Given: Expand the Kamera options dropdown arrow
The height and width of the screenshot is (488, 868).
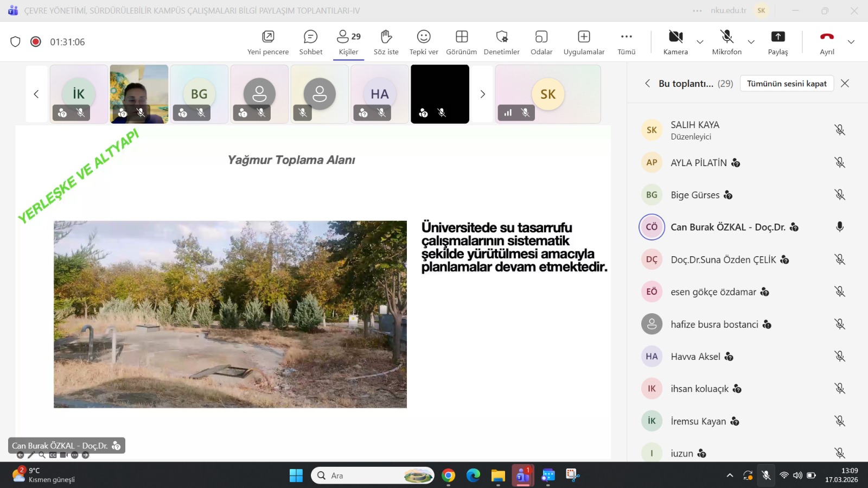Looking at the screenshot, I should tap(700, 42).
